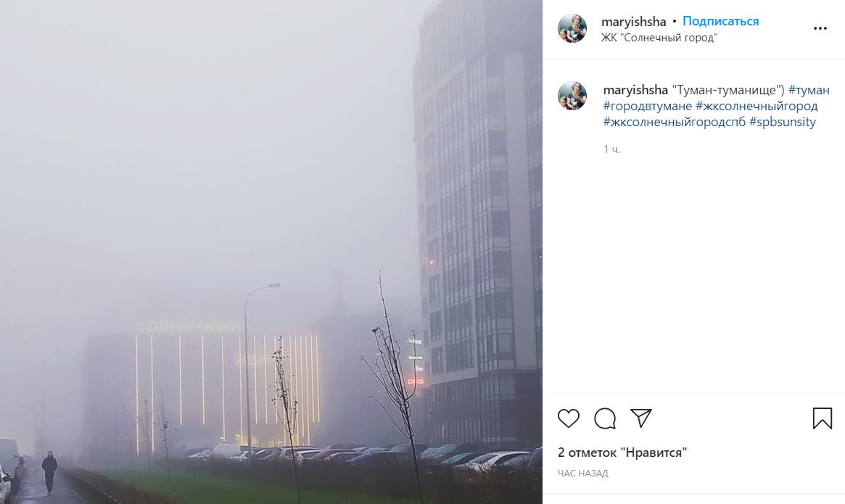
Task: Open hashtag #туман
Action: 808,90
